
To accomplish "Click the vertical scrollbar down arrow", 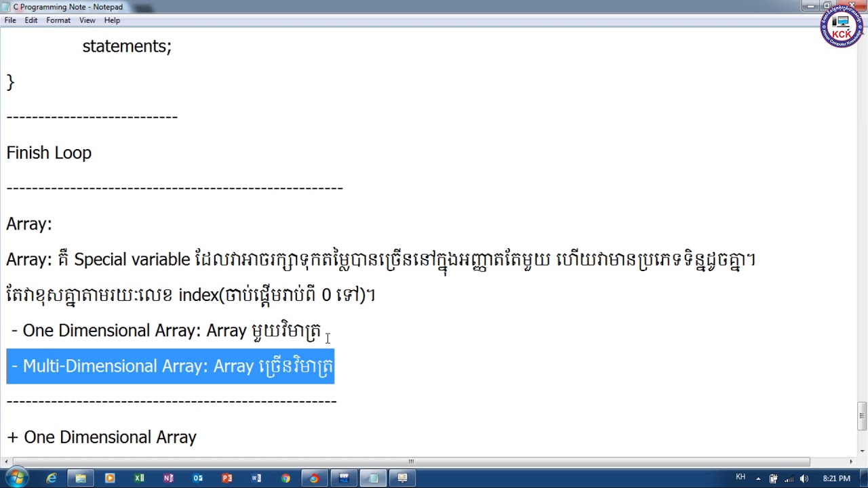I will pos(862,451).
